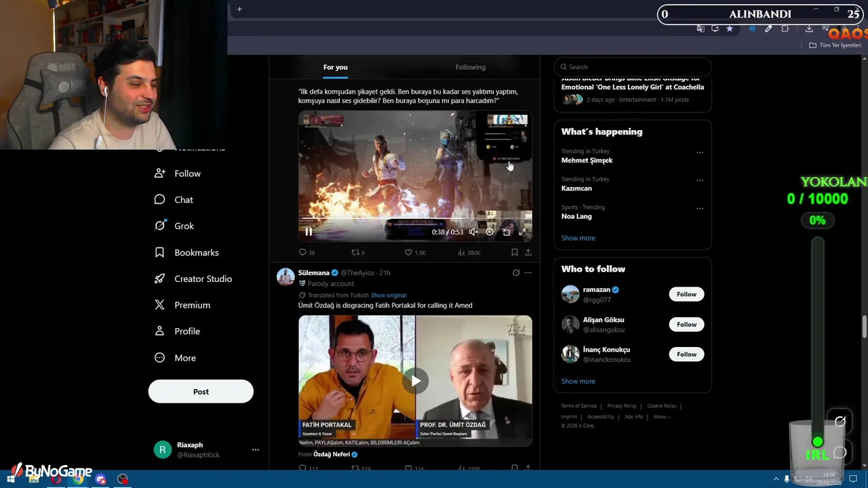Reply to the post with 36 comments
Viewport: 868px width, 488px height.
(x=307, y=252)
